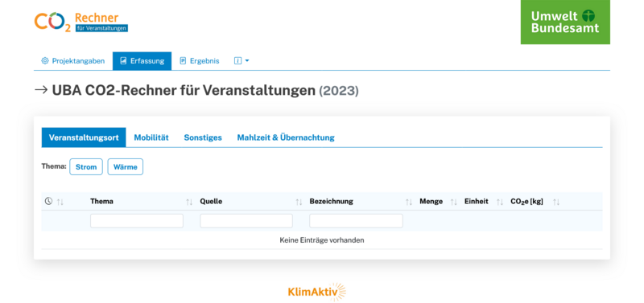Open the Umwelt Bundesamt logo link

pyautogui.click(x=565, y=23)
